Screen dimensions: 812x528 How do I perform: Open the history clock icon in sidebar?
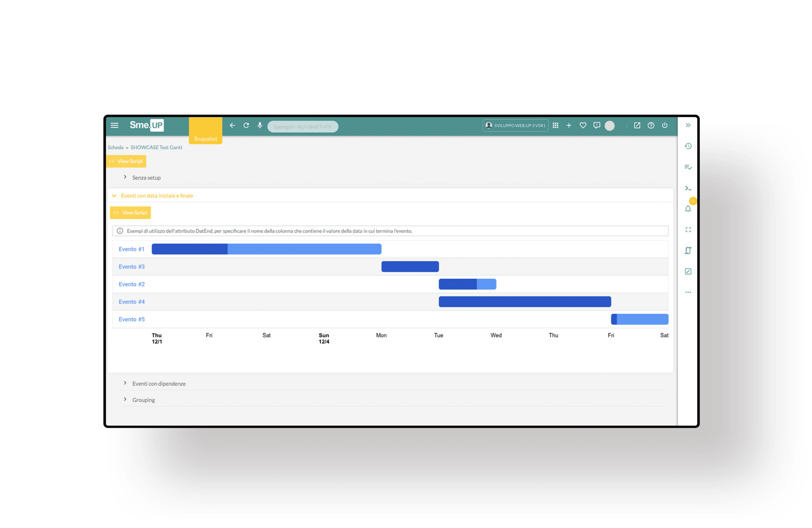pos(688,146)
